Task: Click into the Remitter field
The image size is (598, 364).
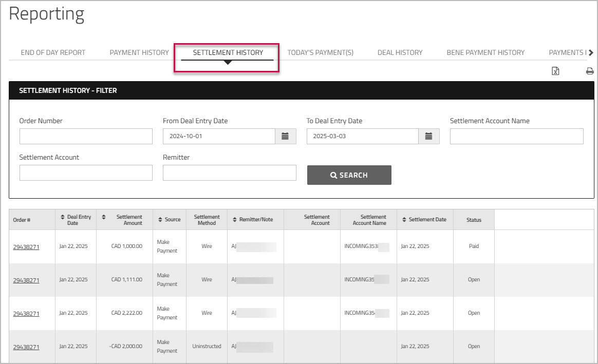Action: [x=229, y=173]
